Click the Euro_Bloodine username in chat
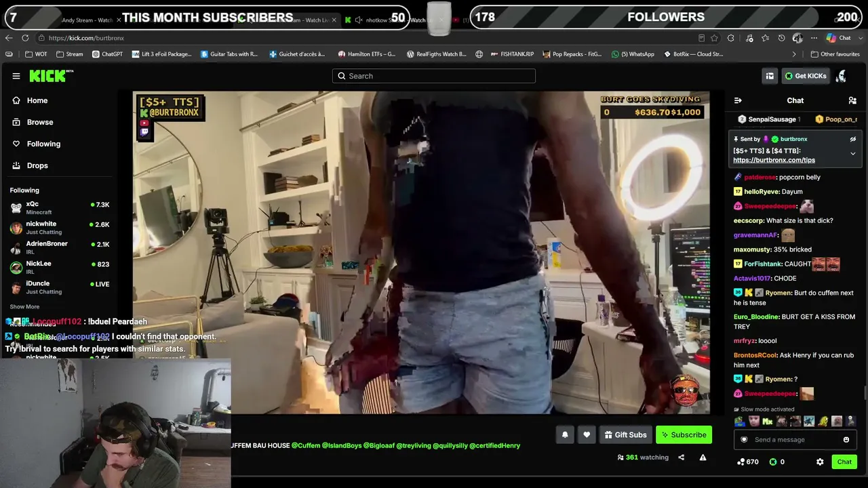868x488 pixels. 756,317
